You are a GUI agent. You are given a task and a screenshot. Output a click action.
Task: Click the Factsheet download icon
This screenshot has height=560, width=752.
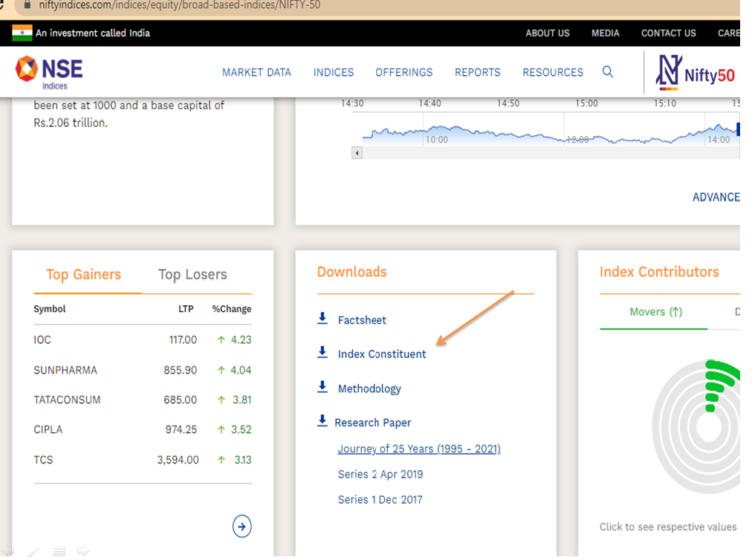(x=322, y=319)
